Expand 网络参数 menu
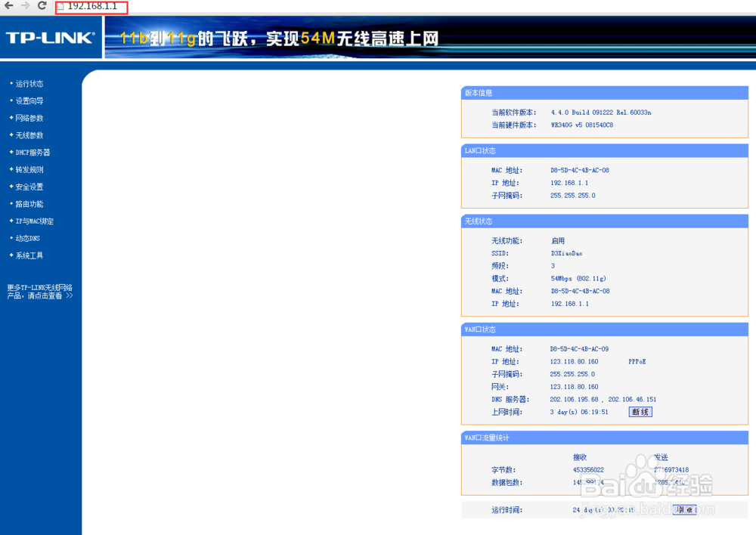 click(x=29, y=118)
